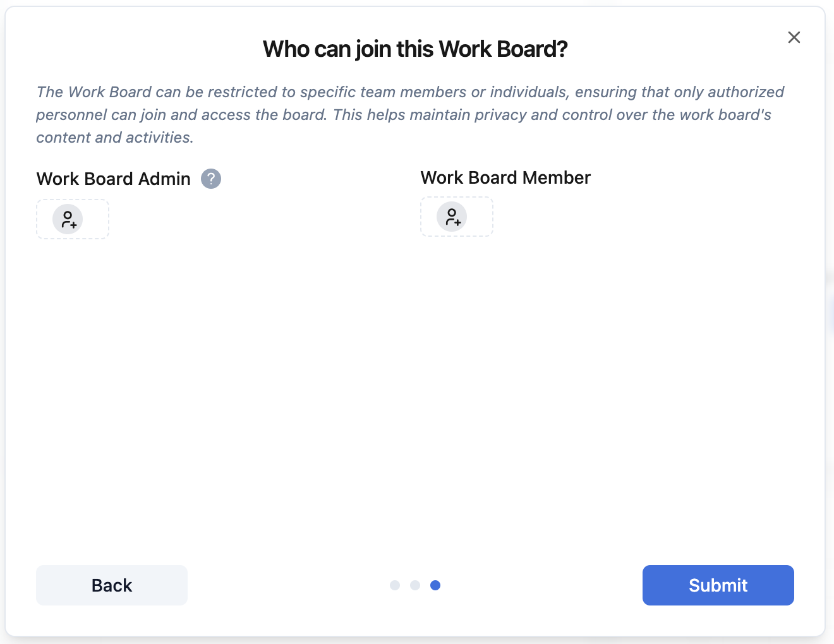This screenshot has height=644, width=834.
Task: Click the word 'Submit' on the blue button
Action: [718, 585]
